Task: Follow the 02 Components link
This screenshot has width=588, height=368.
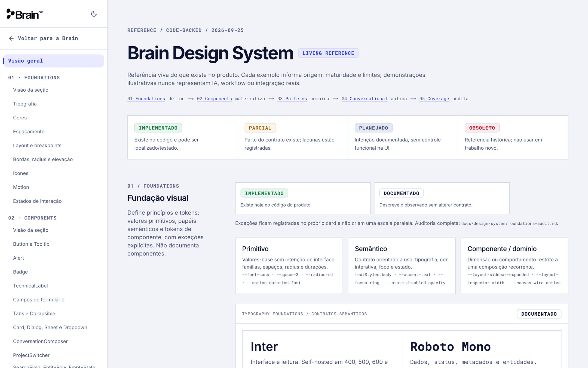Action: (x=215, y=99)
